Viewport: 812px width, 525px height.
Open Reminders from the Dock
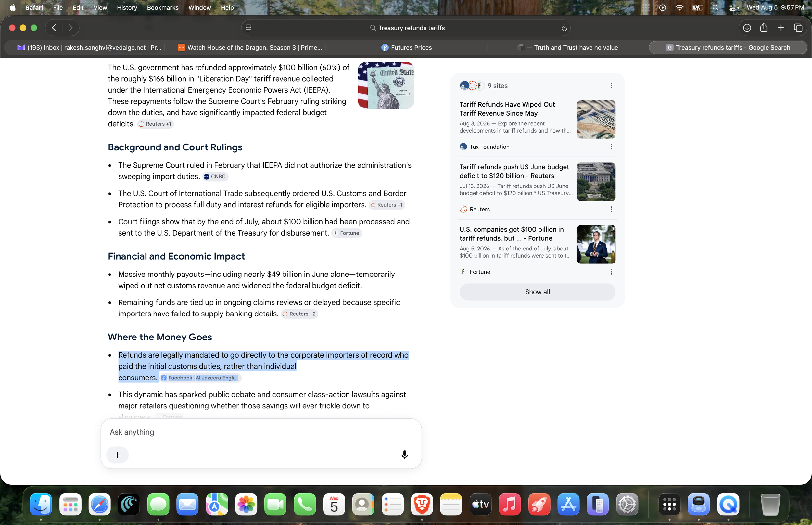(x=393, y=504)
